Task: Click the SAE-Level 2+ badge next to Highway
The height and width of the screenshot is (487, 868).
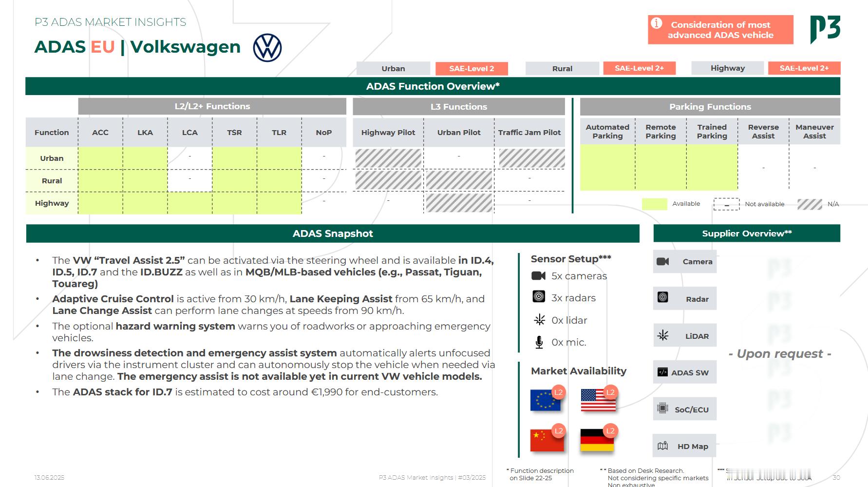Action: coord(804,68)
